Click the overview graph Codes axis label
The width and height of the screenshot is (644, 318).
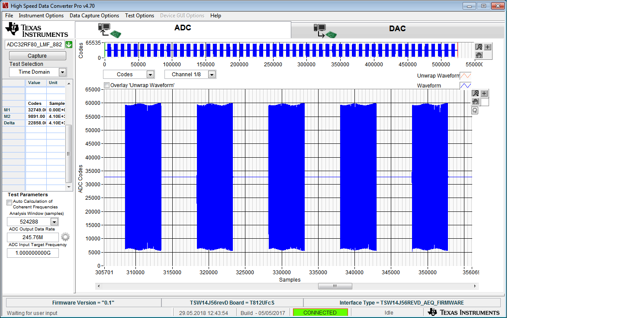point(81,50)
